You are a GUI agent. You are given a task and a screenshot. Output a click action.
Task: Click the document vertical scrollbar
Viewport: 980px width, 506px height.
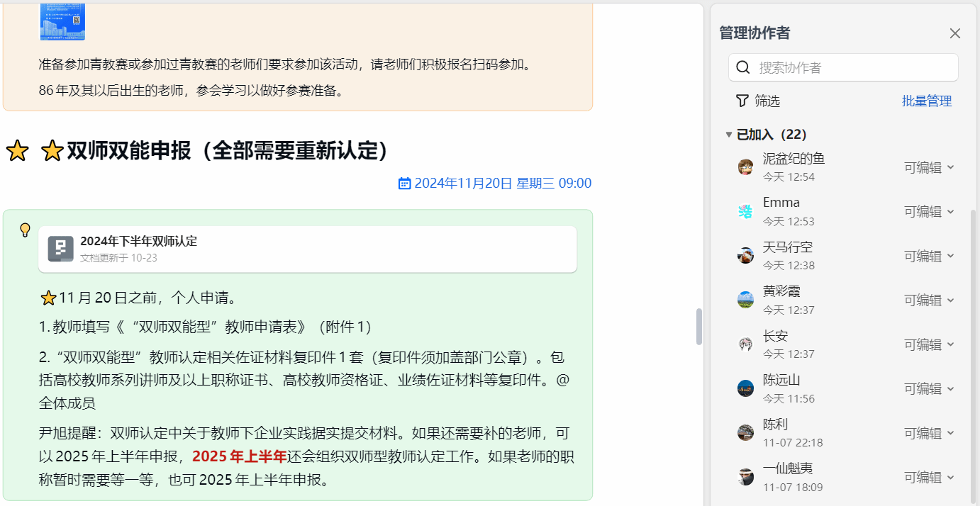click(x=699, y=326)
